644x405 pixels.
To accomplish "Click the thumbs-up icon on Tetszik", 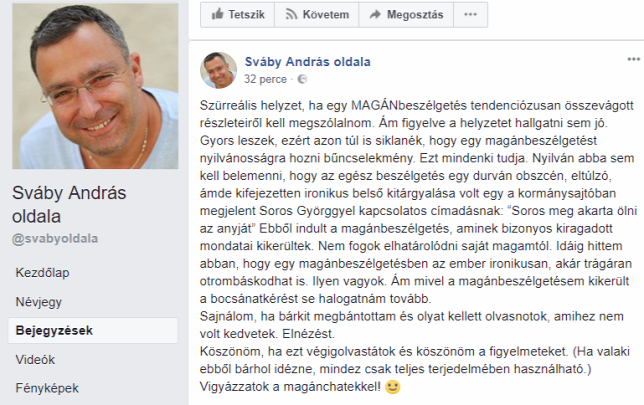I will click(x=217, y=14).
